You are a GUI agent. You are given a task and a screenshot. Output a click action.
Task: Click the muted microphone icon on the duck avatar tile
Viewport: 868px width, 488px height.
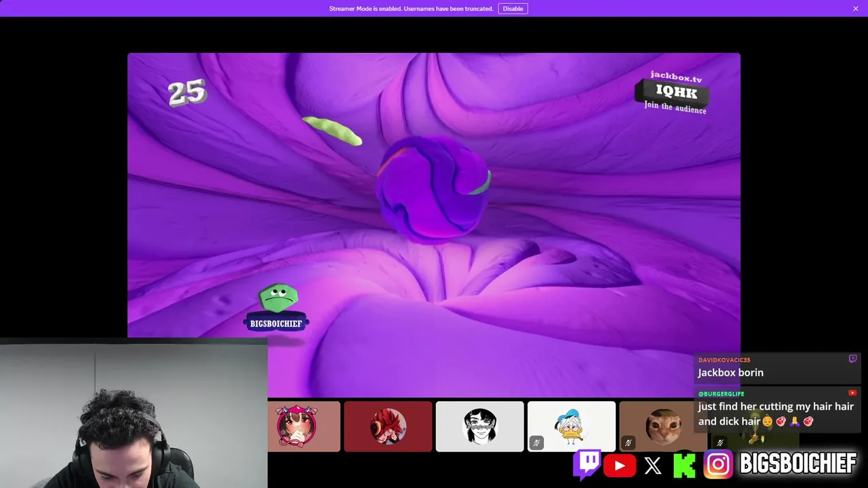[536, 443]
